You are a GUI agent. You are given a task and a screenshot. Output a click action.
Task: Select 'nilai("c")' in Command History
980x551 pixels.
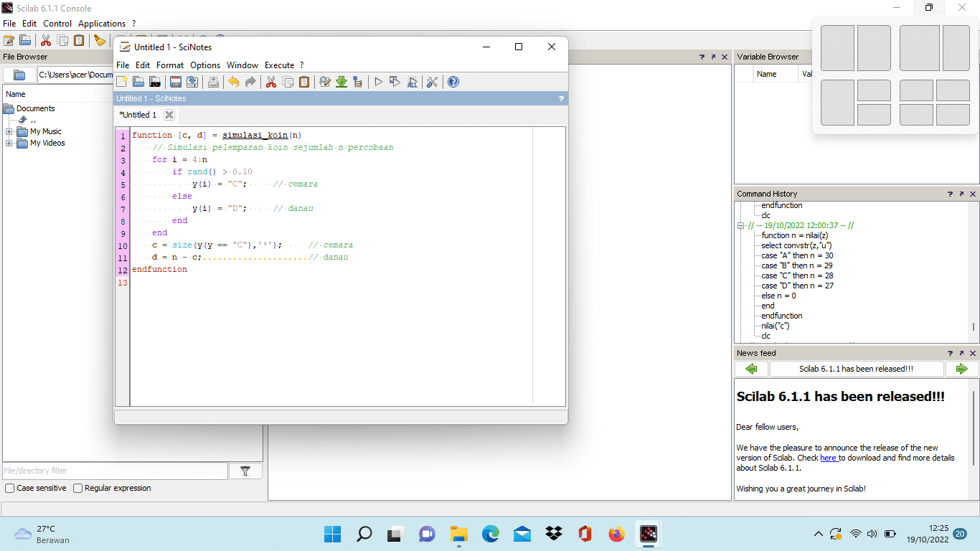pyautogui.click(x=776, y=326)
